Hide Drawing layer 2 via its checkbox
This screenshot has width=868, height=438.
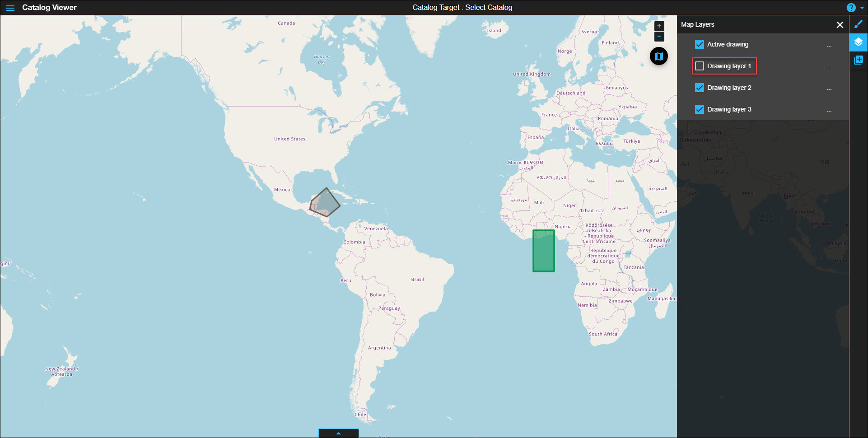click(700, 88)
